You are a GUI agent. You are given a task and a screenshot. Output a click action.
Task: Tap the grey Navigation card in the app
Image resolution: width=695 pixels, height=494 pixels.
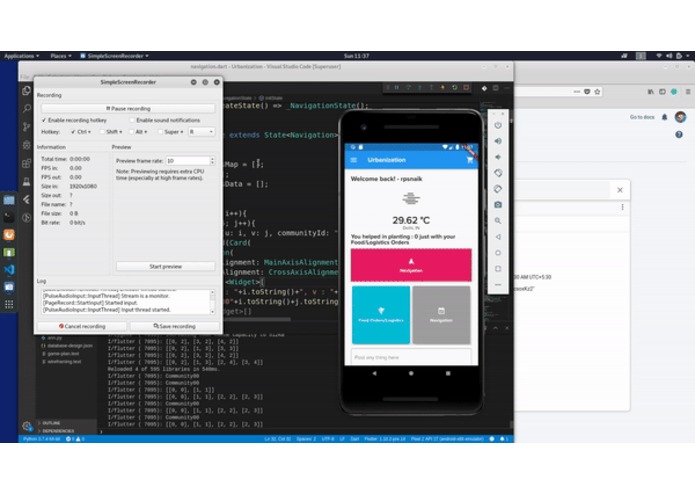point(441,315)
